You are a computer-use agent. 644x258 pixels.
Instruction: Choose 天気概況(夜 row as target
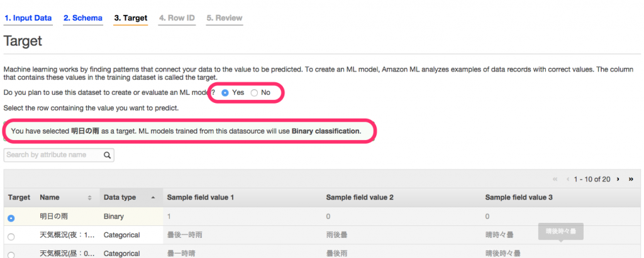11,237
